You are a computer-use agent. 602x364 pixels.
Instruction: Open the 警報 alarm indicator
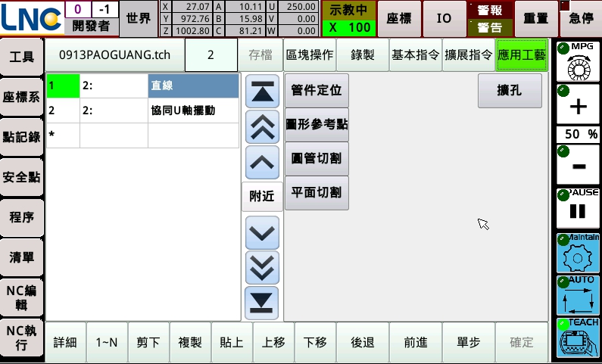[490, 10]
